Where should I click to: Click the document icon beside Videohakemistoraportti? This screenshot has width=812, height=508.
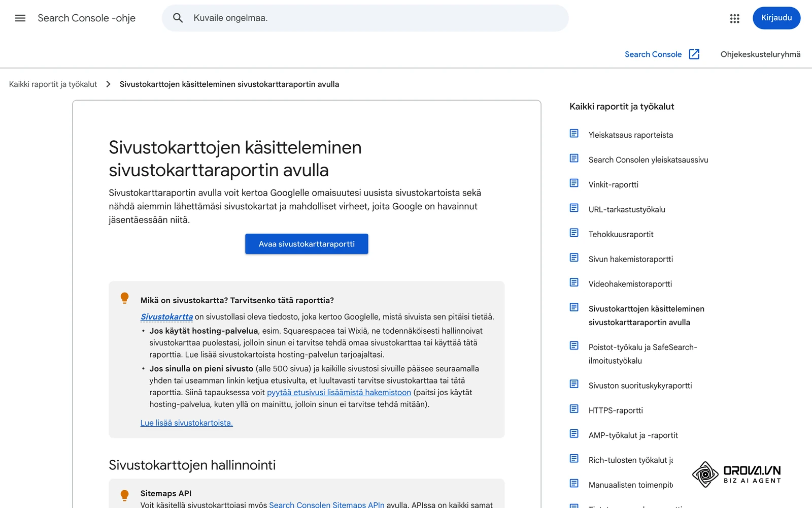tap(574, 282)
